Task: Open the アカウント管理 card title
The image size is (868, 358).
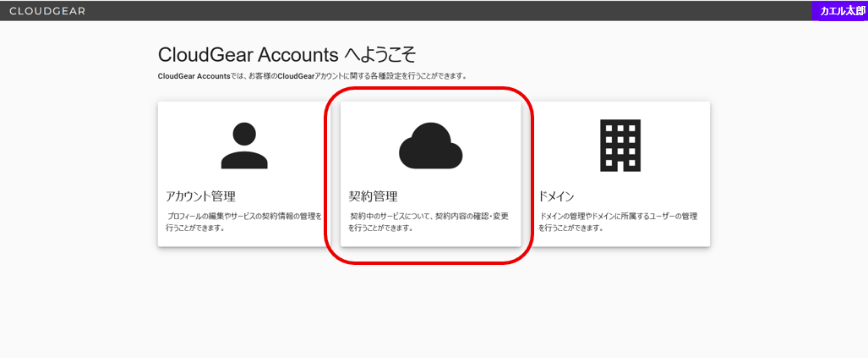Action: 201,196
